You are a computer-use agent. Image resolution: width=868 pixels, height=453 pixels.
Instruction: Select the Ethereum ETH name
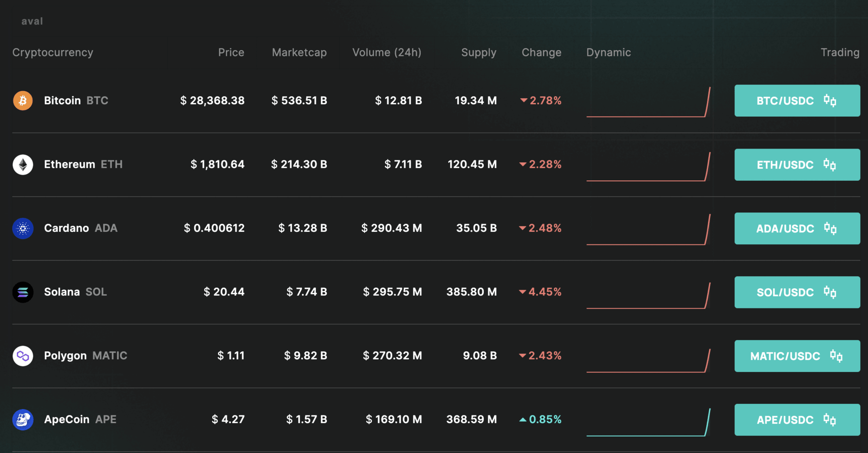point(83,164)
